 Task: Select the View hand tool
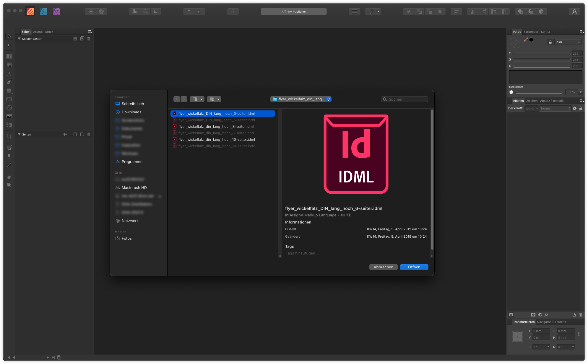(9, 176)
